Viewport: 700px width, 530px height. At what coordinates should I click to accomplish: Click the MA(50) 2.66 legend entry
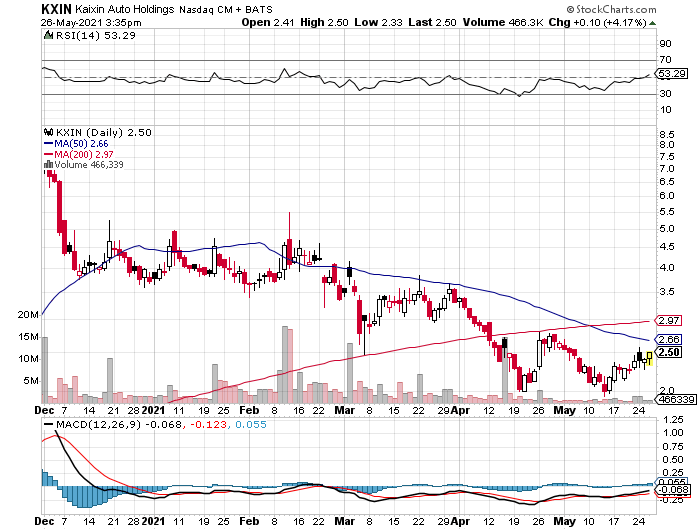[x=76, y=144]
